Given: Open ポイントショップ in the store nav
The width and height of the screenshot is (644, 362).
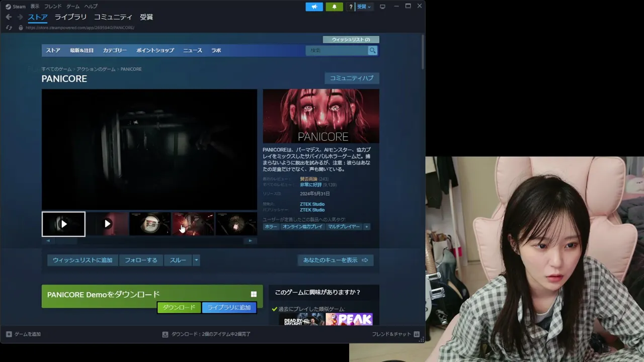Looking at the screenshot, I should [x=155, y=50].
